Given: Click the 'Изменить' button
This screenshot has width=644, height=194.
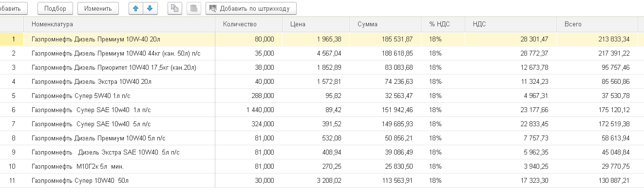Looking at the screenshot, I should pos(98,8).
